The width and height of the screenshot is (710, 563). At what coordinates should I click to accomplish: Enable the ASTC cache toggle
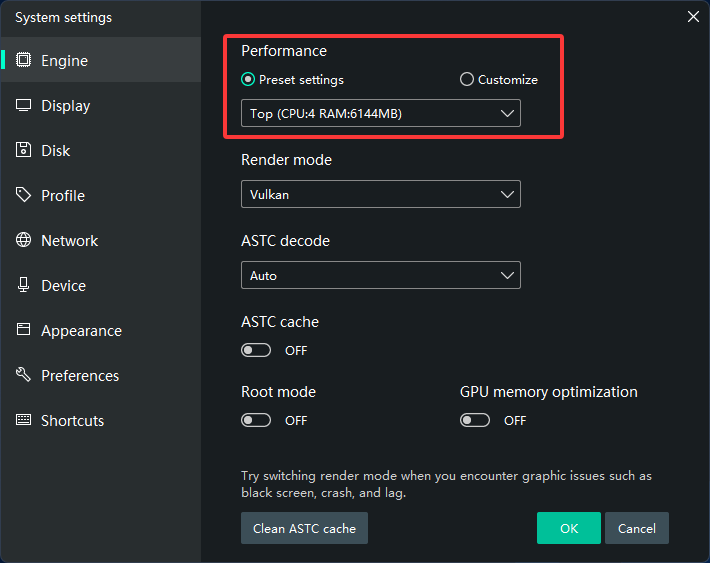pos(256,350)
